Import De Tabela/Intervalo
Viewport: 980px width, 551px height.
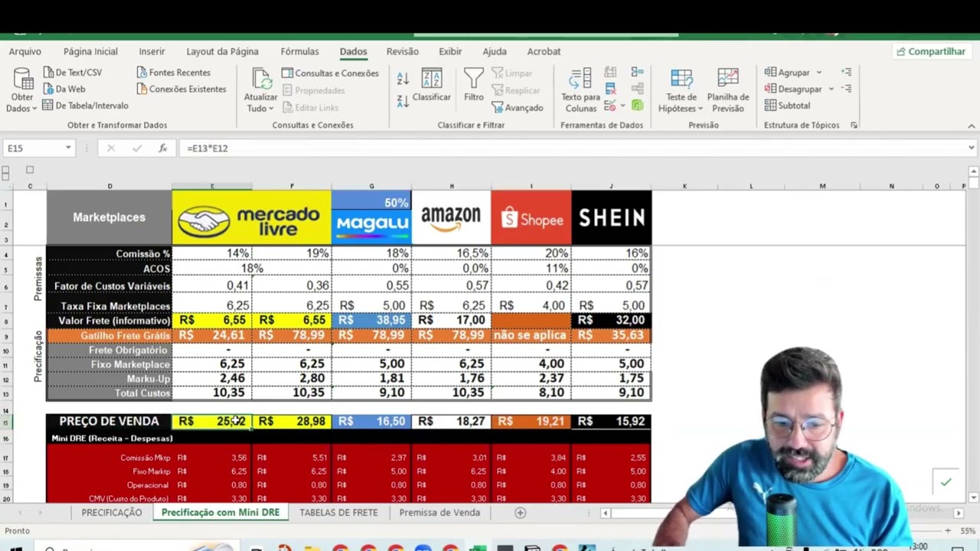point(86,106)
